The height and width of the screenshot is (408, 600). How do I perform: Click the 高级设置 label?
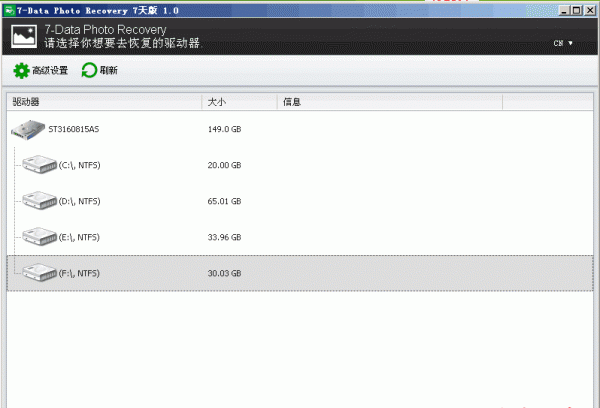click(50, 70)
